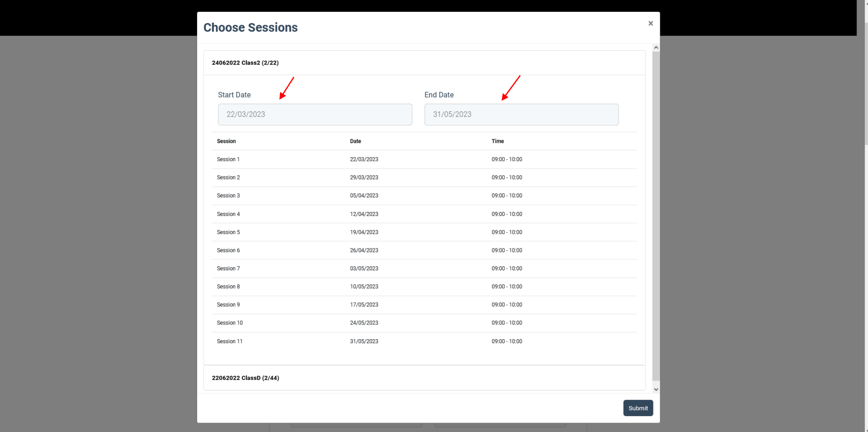Click the dialog scrollbar down arrow
Screen dimensions: 868x432
pyautogui.click(x=656, y=389)
